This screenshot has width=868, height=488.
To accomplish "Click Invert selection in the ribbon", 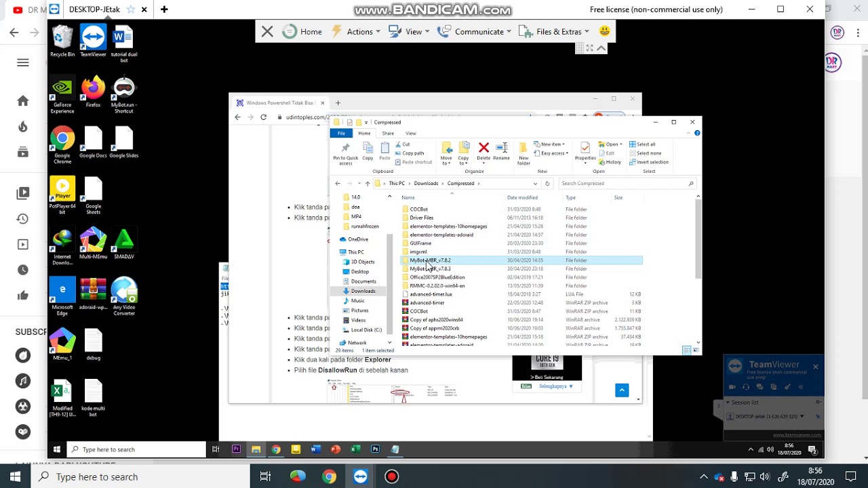I will (649, 162).
